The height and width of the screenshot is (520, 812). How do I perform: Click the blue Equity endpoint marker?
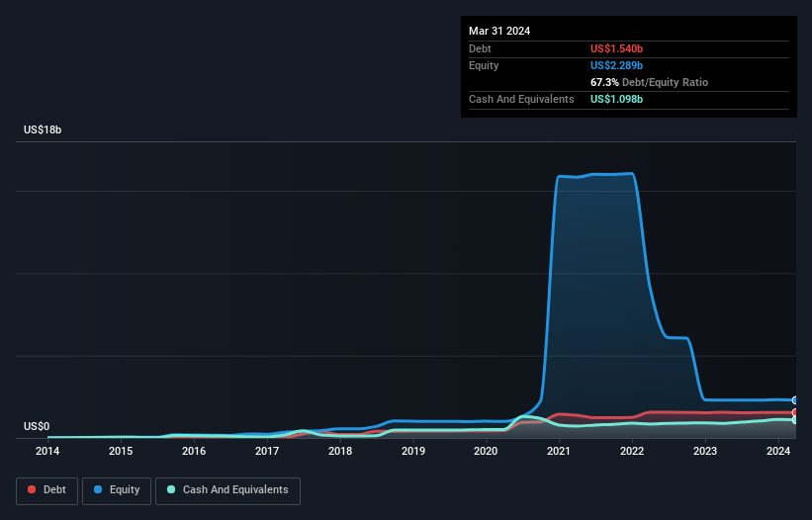(x=795, y=400)
